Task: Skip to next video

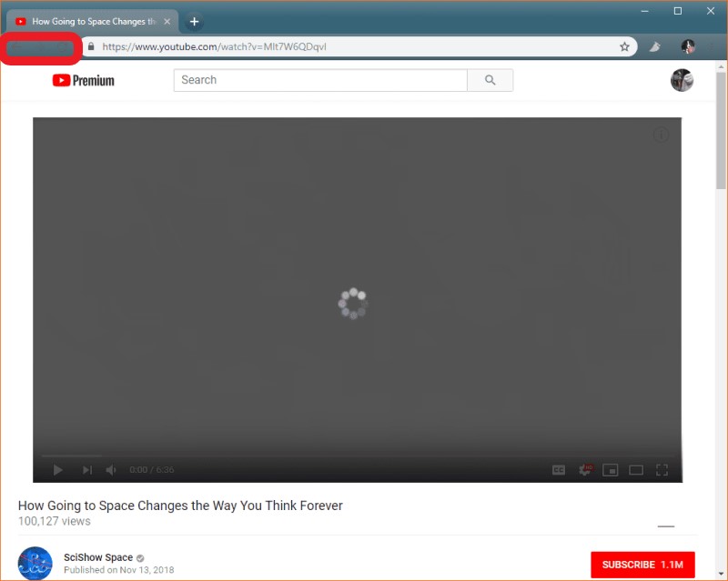Action: [86, 470]
